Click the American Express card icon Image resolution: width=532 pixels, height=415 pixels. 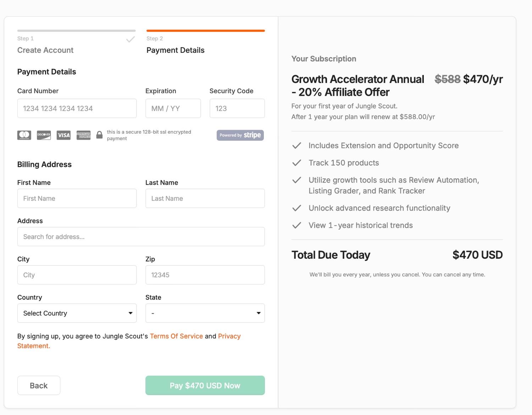(83, 135)
